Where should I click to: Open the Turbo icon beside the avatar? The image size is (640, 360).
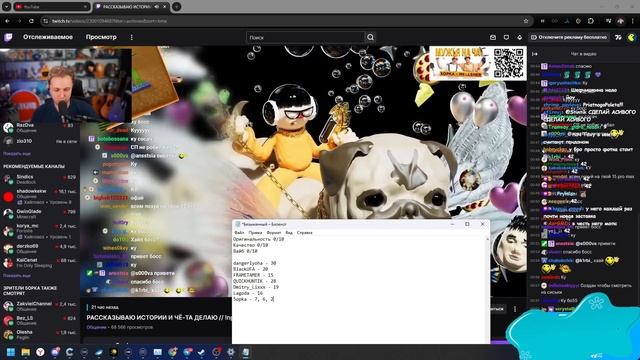[618, 37]
